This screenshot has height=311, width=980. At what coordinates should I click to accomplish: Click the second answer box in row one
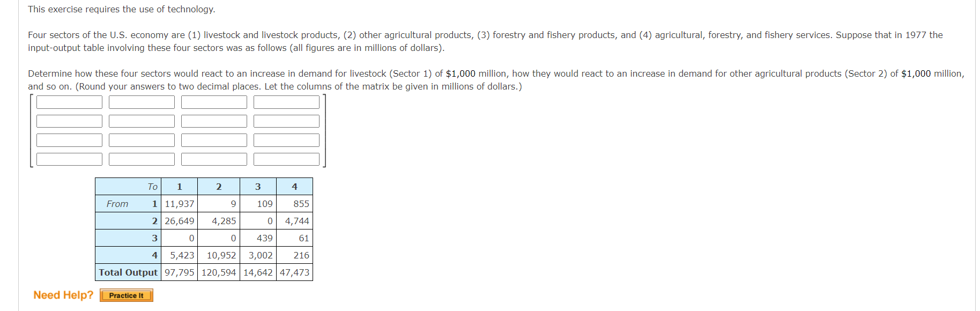pos(141,102)
